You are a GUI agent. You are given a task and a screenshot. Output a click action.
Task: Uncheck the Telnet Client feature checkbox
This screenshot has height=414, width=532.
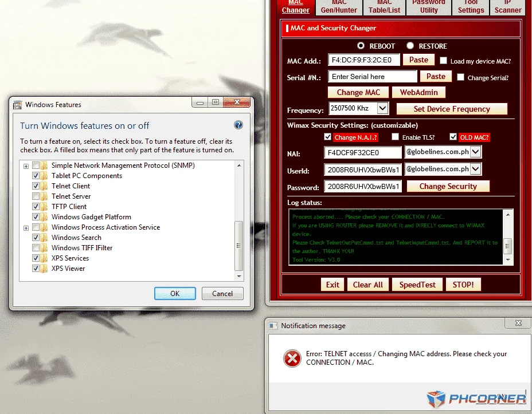point(36,186)
